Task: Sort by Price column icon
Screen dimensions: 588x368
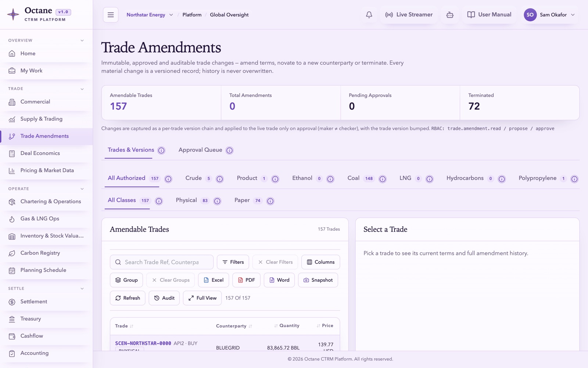Action: click(318, 326)
